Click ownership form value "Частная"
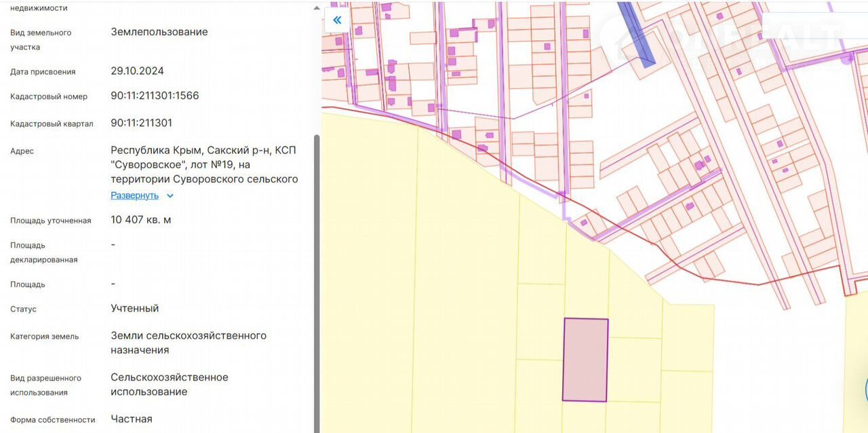The image size is (868, 433). point(132,419)
